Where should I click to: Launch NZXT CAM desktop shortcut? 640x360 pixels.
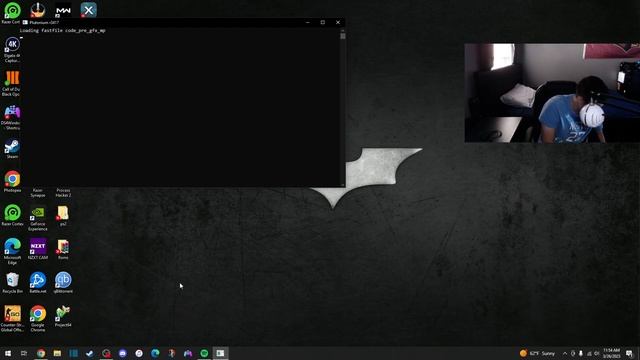[x=38, y=249]
